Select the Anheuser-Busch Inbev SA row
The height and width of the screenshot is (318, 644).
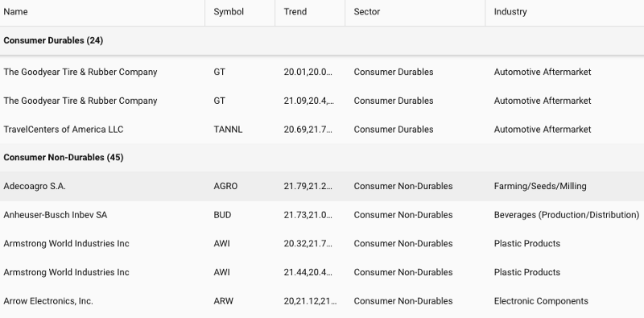(322, 215)
